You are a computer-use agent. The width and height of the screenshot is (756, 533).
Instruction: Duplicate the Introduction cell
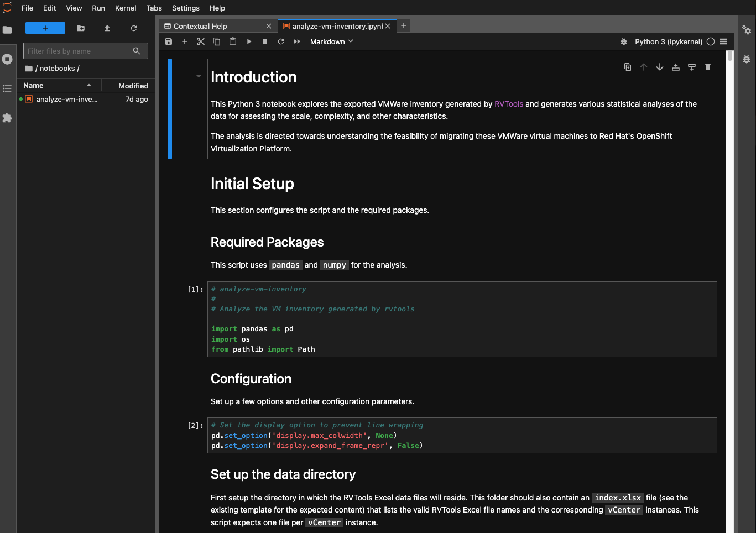(x=627, y=66)
